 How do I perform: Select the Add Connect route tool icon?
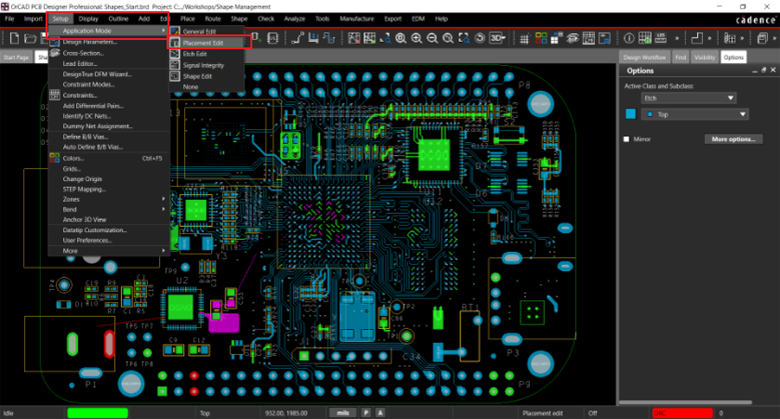click(297, 38)
